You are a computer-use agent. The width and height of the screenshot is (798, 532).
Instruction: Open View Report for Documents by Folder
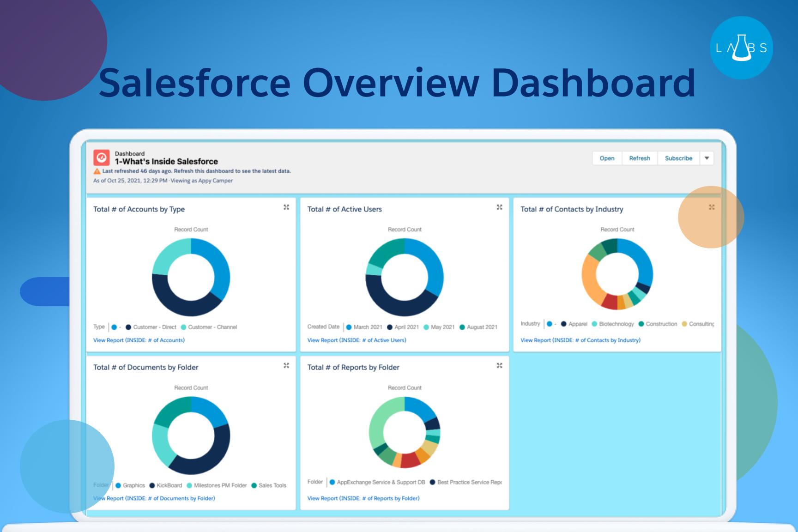coord(154,498)
